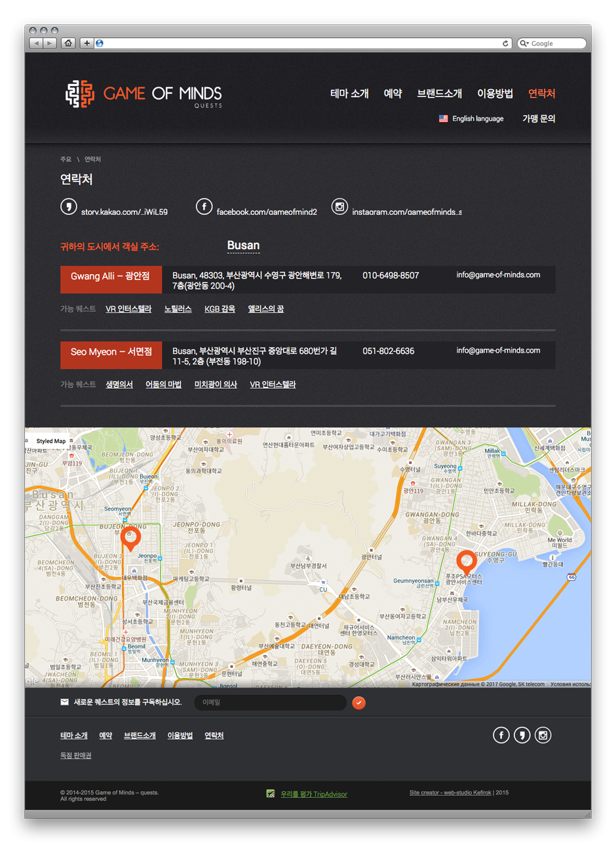Open the 앨리스의 꿈 quest link

265,308
